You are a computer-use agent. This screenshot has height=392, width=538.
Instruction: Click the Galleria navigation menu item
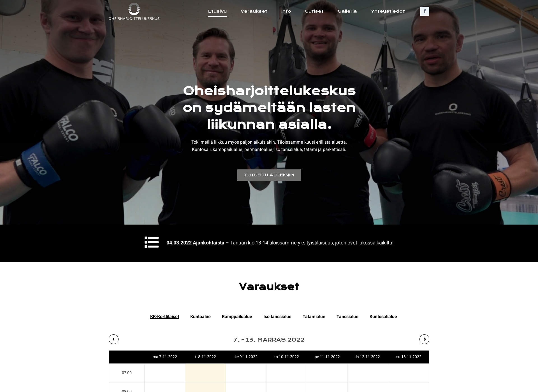click(x=347, y=11)
